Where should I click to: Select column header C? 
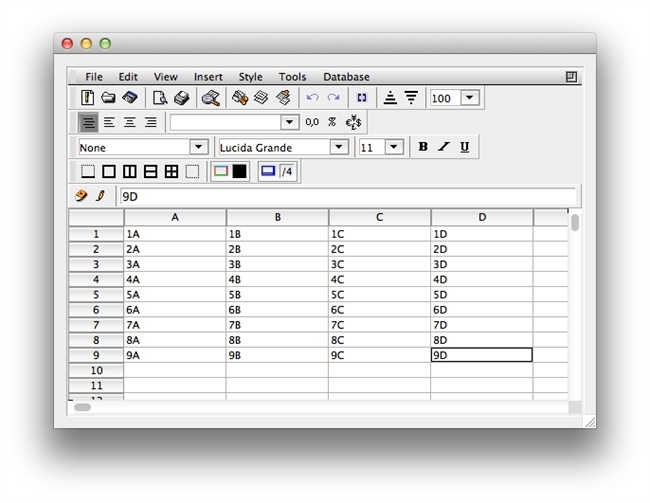pos(379,217)
